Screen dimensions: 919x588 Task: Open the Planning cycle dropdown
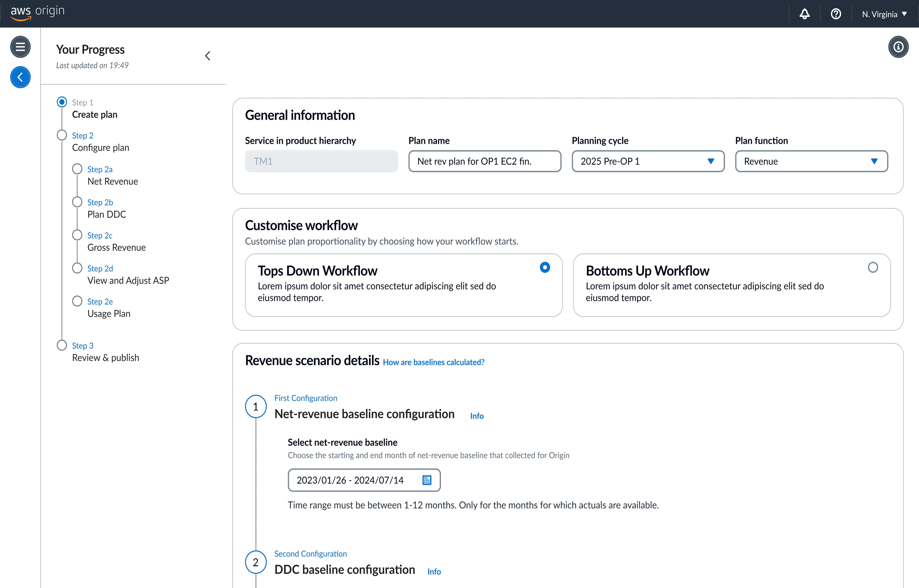[x=648, y=161]
